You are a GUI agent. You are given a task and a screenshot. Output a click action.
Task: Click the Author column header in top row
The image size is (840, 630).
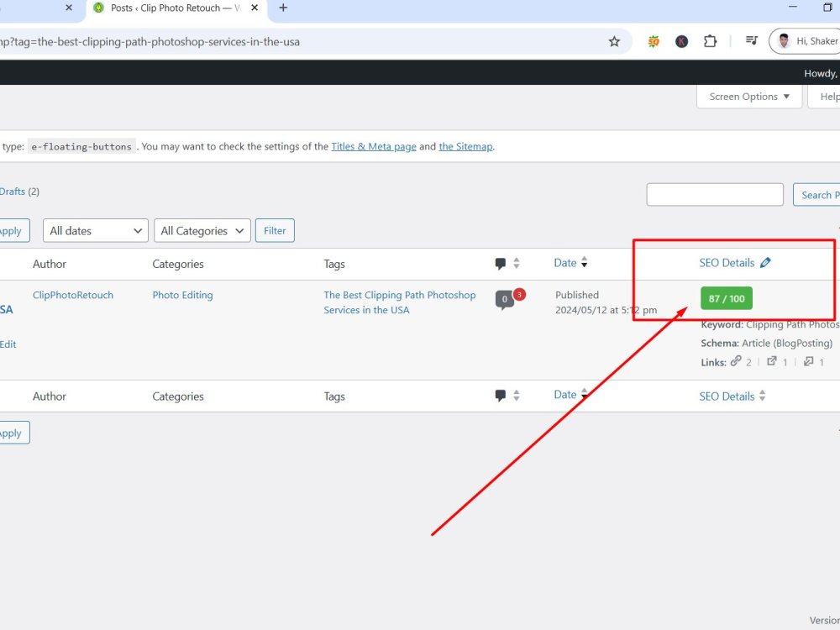point(50,264)
